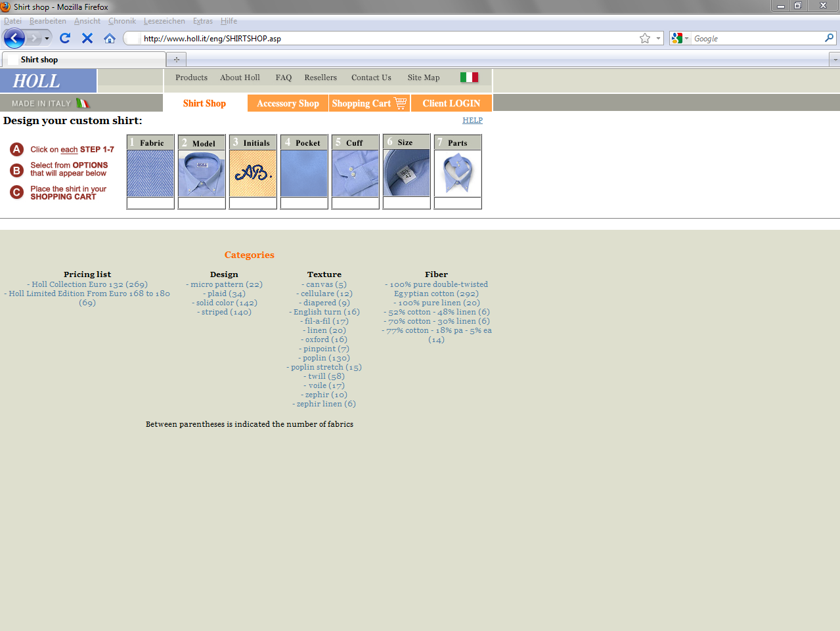Click the browser Forward arrow button
The width and height of the screenshot is (840, 631).
pyautogui.click(x=33, y=38)
